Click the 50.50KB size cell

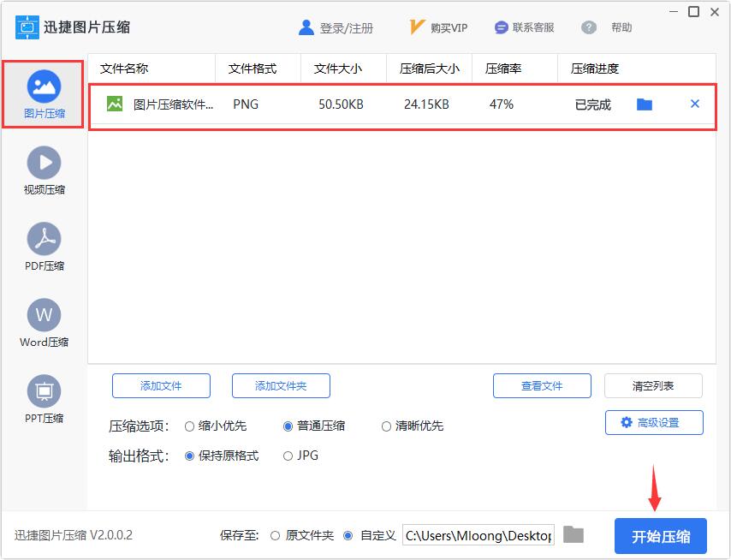341,104
